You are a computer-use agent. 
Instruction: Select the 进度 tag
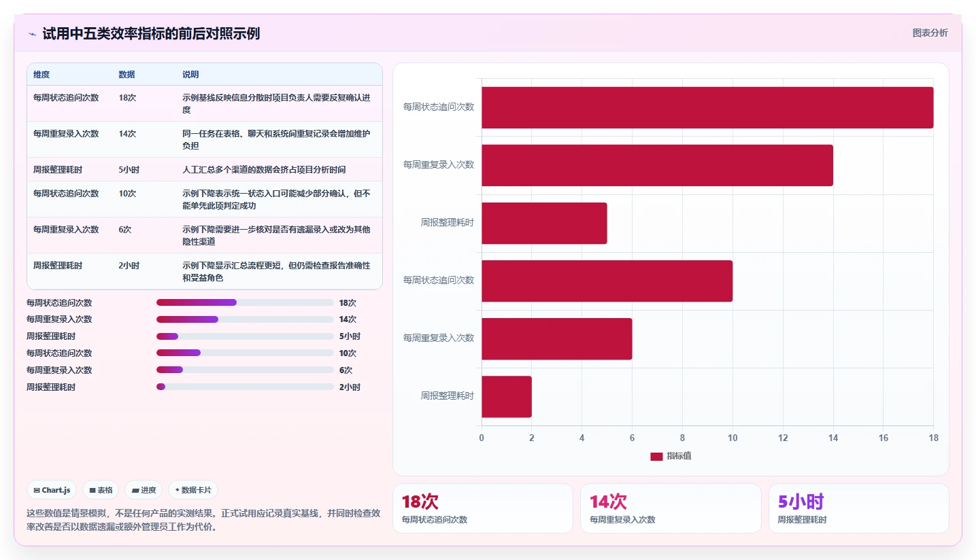pyautogui.click(x=144, y=490)
